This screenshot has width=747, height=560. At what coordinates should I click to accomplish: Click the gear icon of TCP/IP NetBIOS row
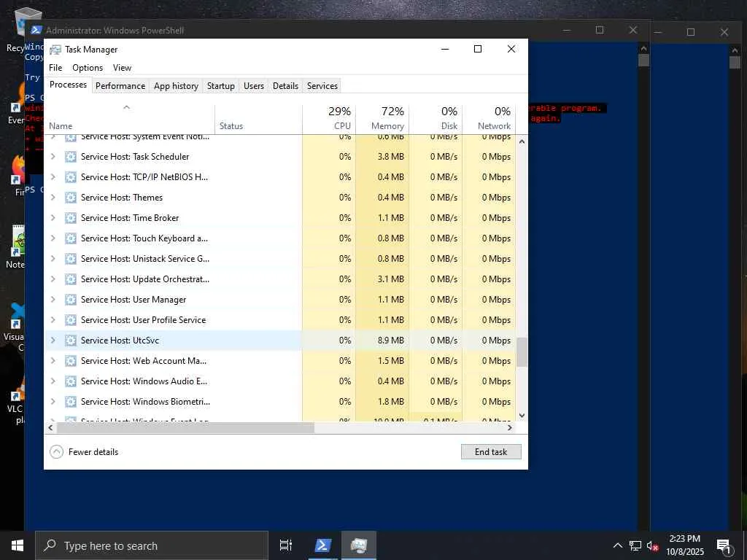coord(71,177)
